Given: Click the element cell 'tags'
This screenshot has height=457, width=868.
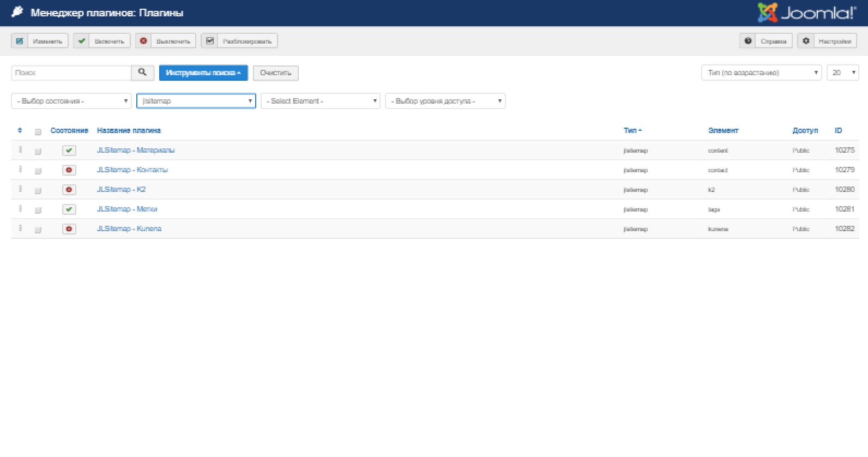Looking at the screenshot, I should 714,209.
